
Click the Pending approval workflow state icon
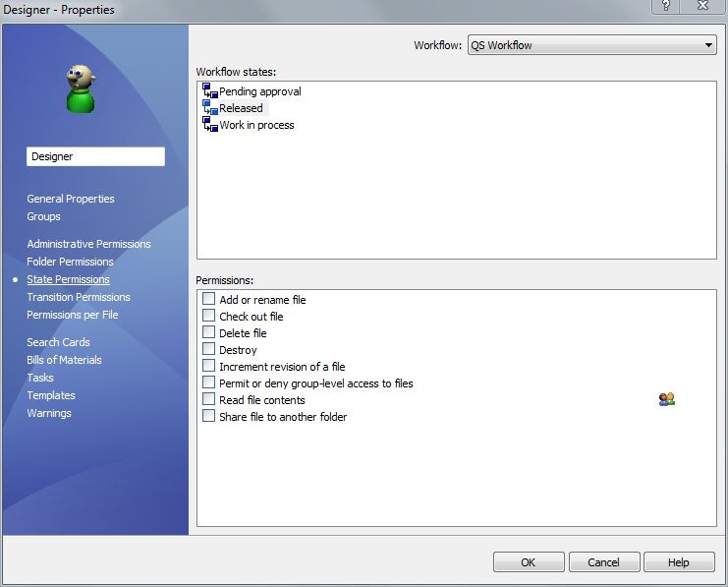point(210,91)
